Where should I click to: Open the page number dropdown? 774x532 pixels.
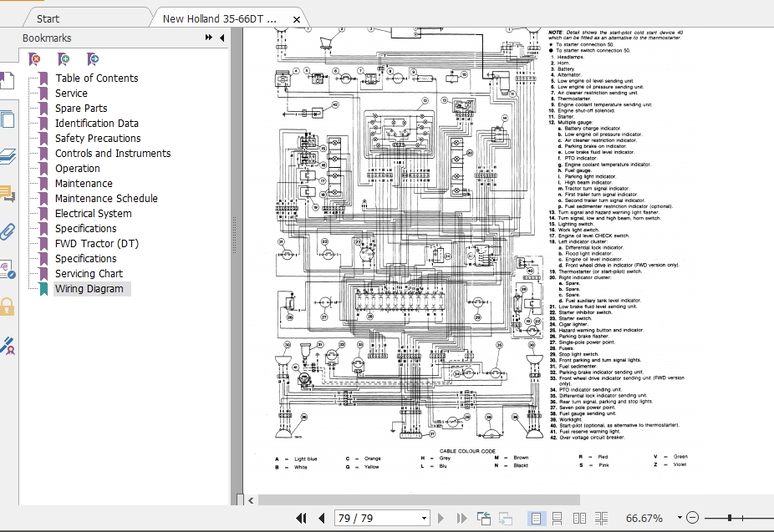(x=423, y=518)
